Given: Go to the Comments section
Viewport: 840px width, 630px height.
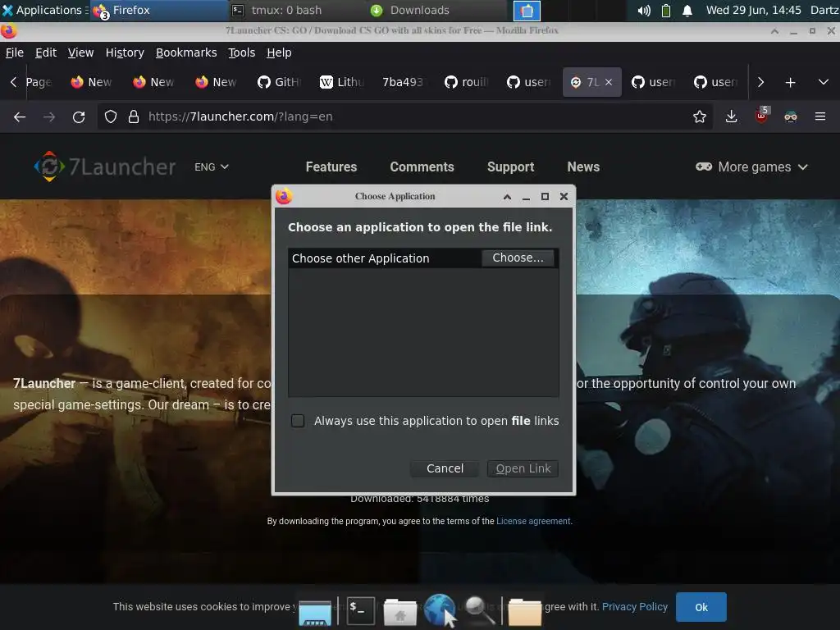Looking at the screenshot, I should tap(422, 167).
